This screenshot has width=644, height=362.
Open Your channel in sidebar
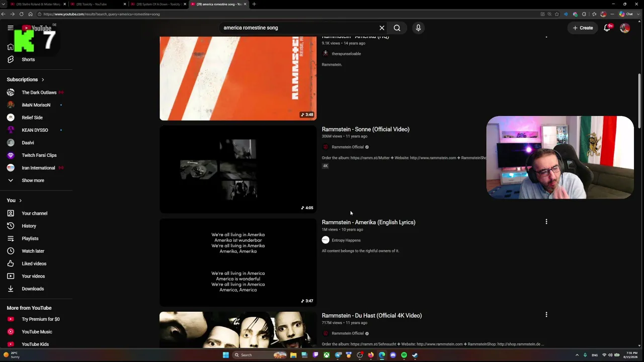(34, 213)
